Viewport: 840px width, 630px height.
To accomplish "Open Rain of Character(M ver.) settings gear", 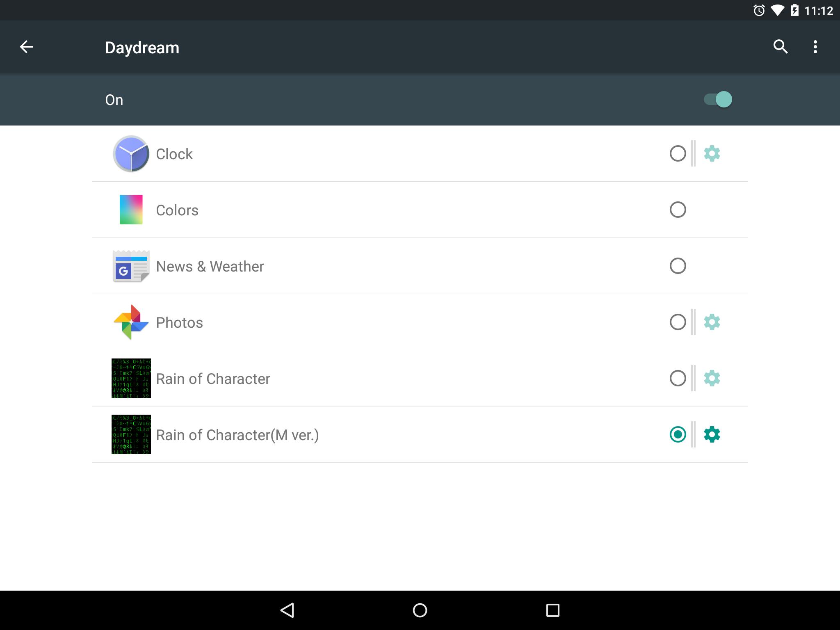I will 712,434.
